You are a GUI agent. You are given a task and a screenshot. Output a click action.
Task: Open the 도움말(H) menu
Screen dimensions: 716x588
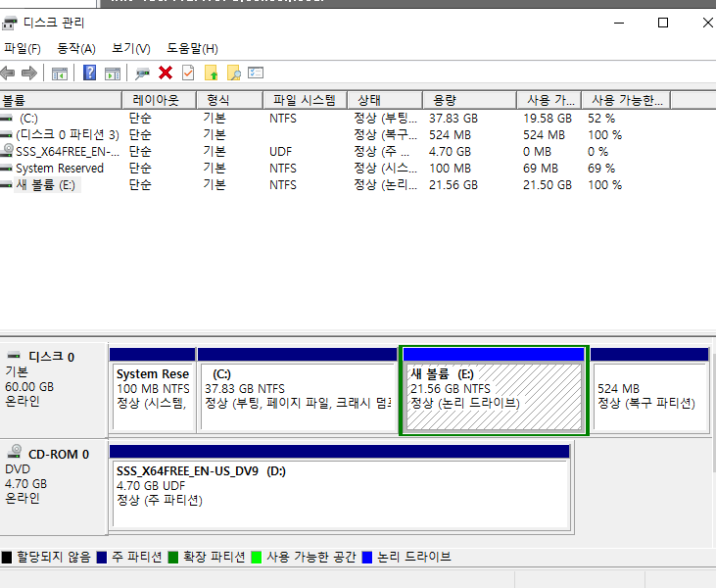point(192,48)
